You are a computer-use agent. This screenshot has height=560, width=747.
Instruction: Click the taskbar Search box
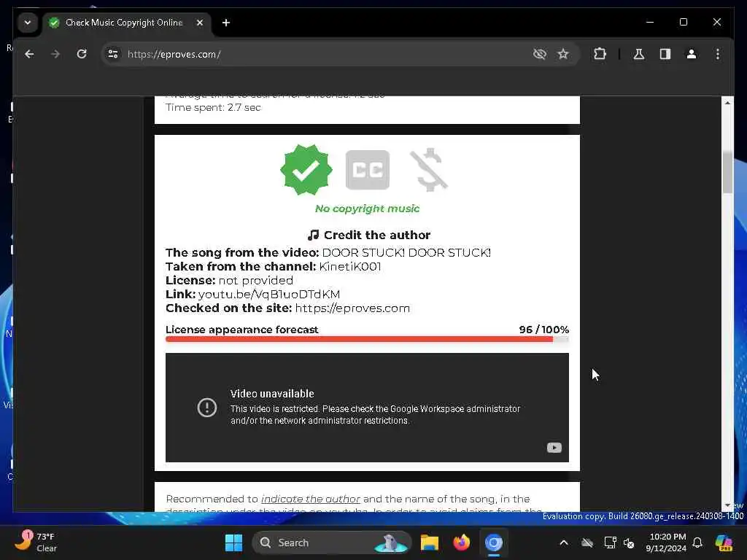point(332,542)
